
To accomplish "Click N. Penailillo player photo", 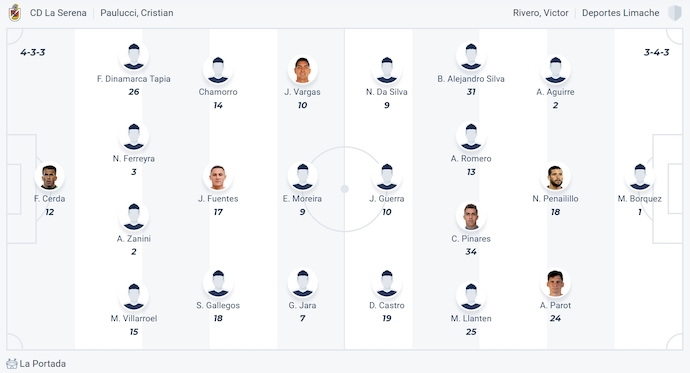I will point(555,176).
